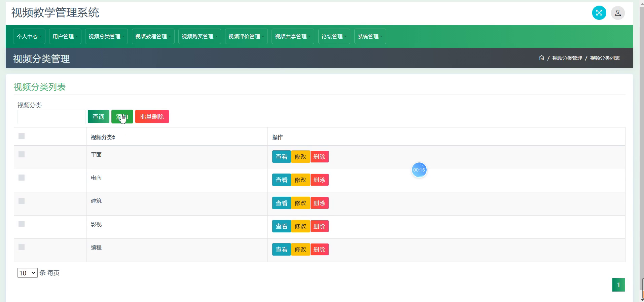Open the 系统管理 dropdown

point(370,36)
